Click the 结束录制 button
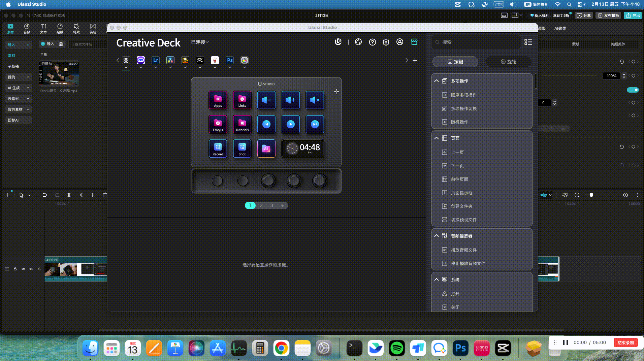The width and height of the screenshot is (644, 361). point(625,342)
